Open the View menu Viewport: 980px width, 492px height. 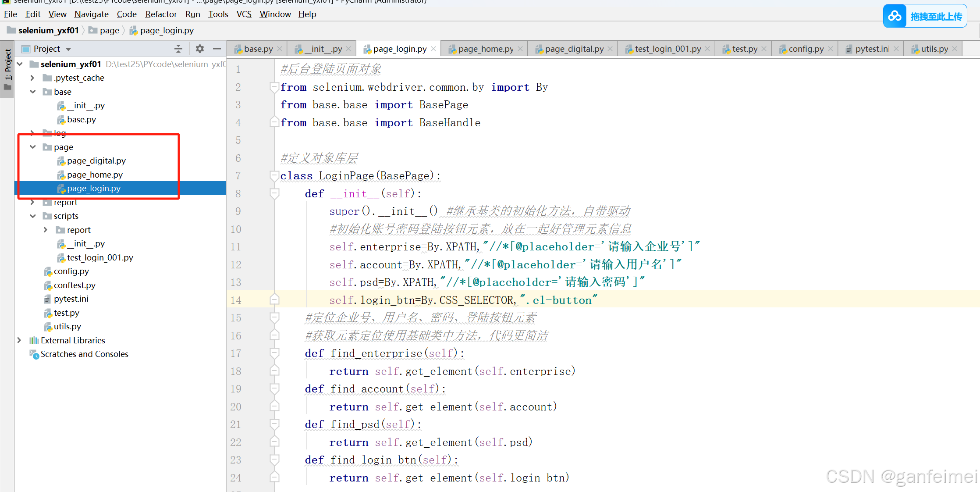pos(57,14)
